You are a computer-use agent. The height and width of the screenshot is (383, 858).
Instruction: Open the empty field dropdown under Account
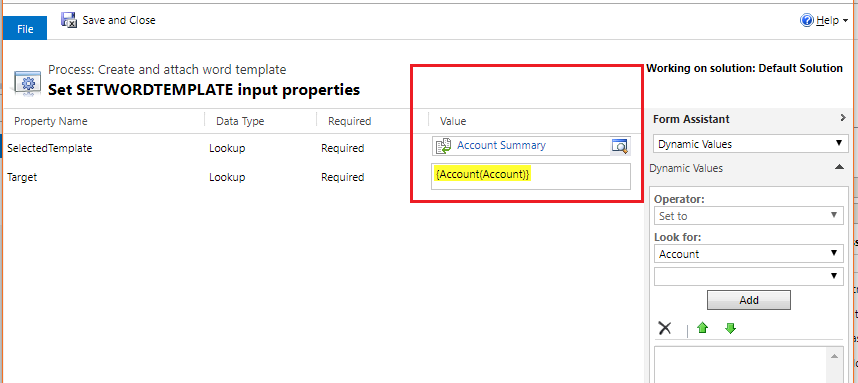(749, 276)
